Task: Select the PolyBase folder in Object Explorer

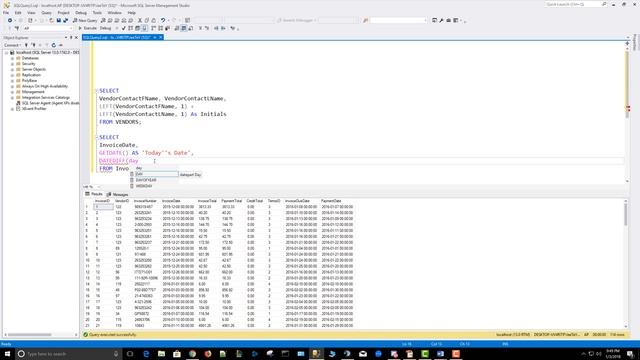Action: tap(29, 81)
